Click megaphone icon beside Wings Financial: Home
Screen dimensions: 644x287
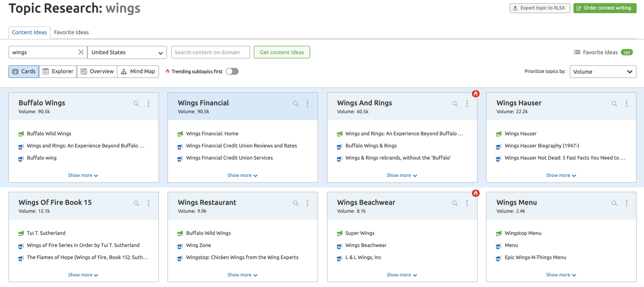(180, 134)
